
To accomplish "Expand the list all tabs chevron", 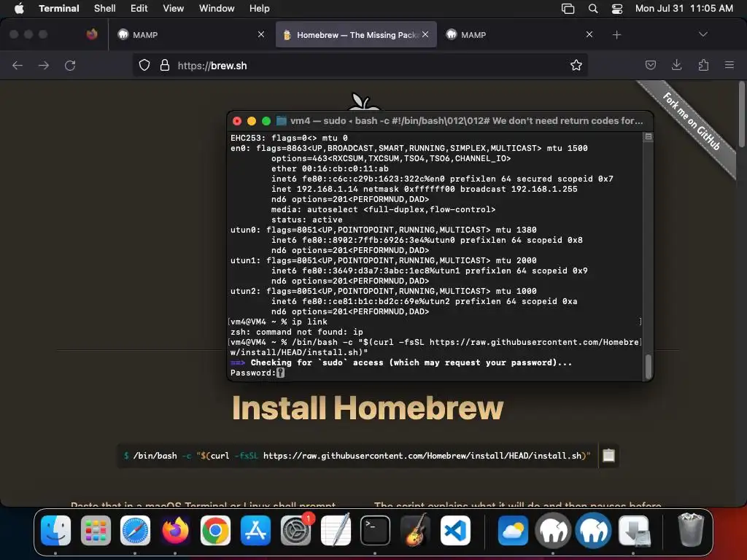I will (703, 34).
